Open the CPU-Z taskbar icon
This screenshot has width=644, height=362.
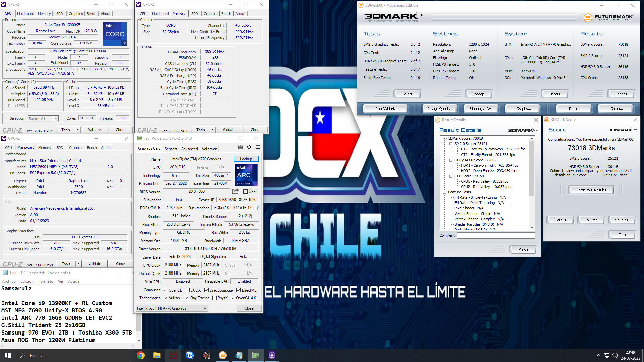(x=272, y=355)
